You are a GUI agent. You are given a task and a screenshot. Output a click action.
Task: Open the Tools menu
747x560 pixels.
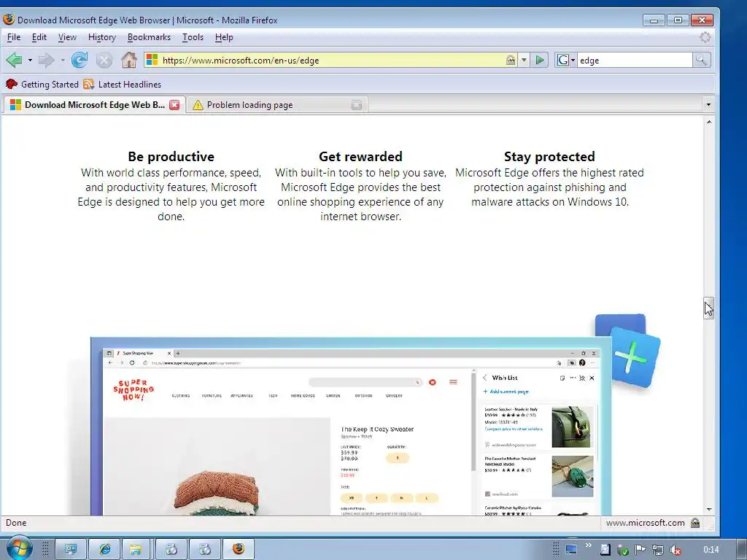(x=193, y=37)
